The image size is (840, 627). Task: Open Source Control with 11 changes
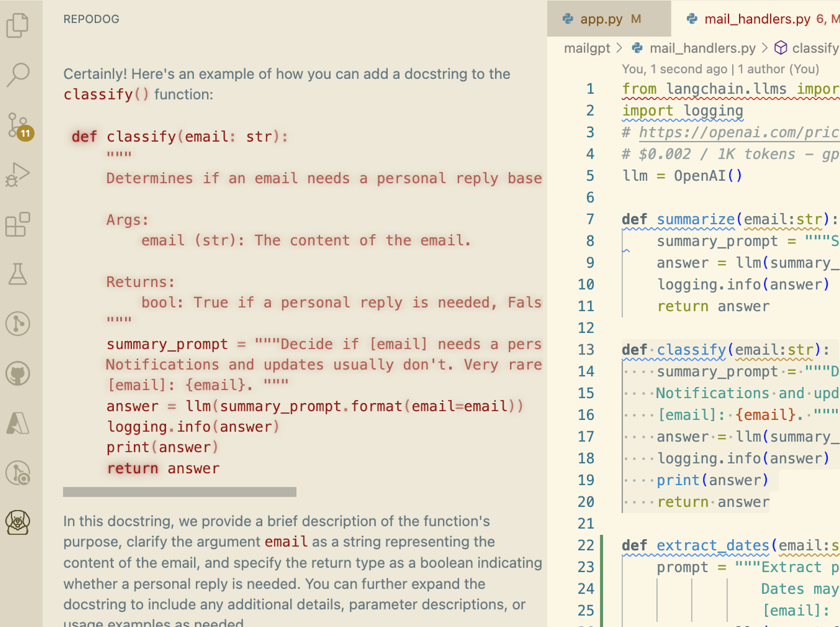[x=20, y=126]
